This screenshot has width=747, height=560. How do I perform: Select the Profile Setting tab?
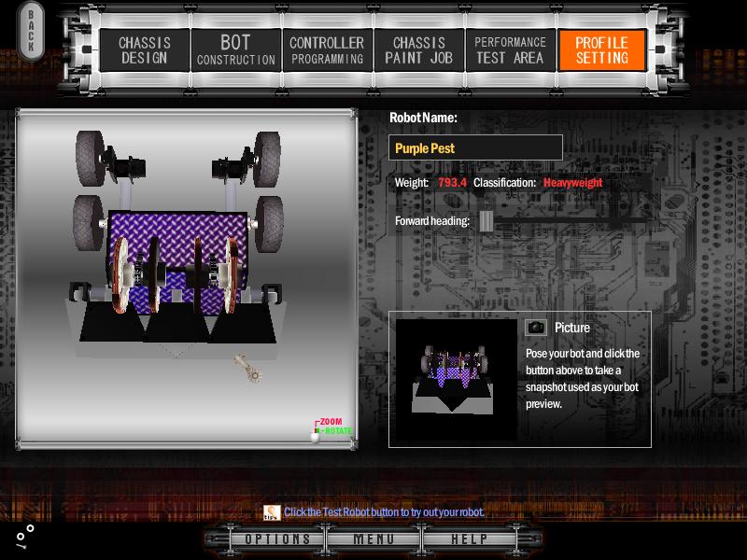click(601, 50)
